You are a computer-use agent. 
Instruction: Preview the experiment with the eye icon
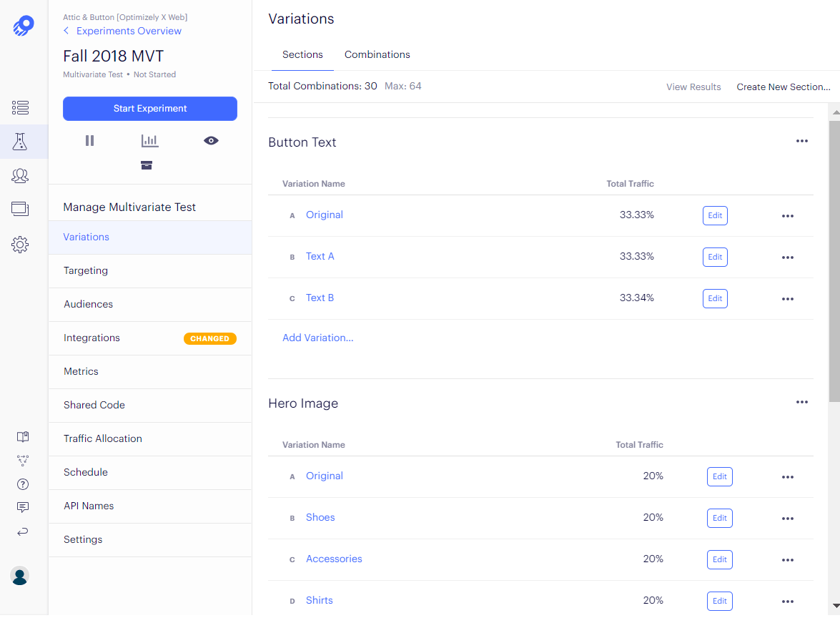(211, 141)
